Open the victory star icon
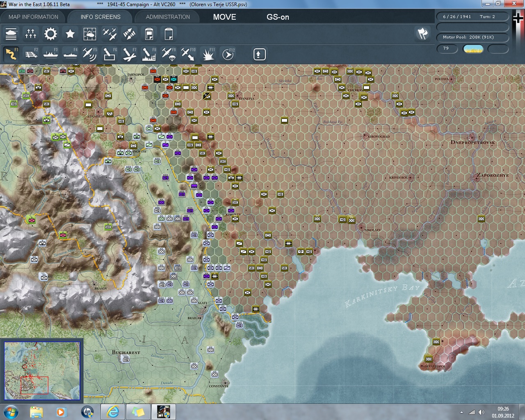525x420 pixels. point(70,34)
